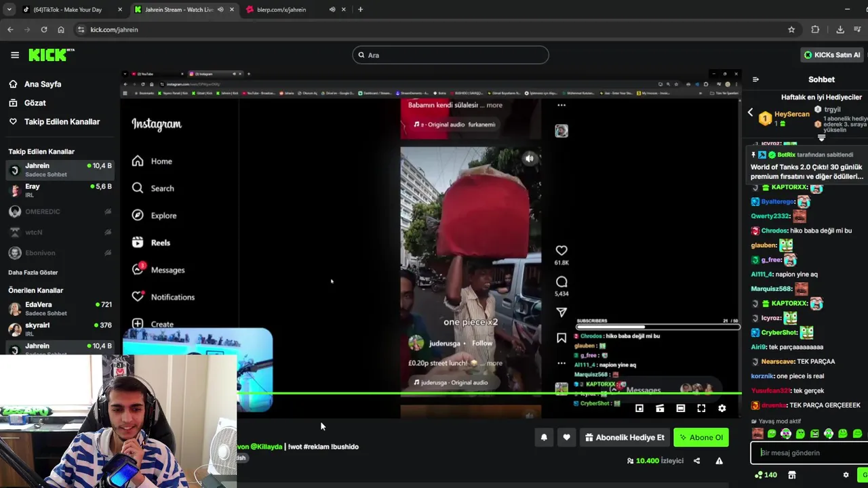Open Takip Edilen Kanallar sidebar item
Screen dimensions: 868x488
pos(54,122)
